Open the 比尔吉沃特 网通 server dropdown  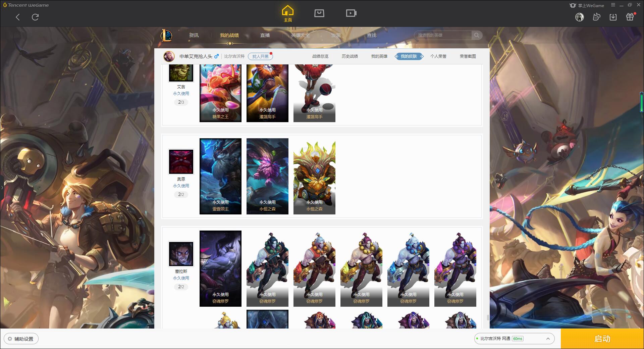(514, 339)
